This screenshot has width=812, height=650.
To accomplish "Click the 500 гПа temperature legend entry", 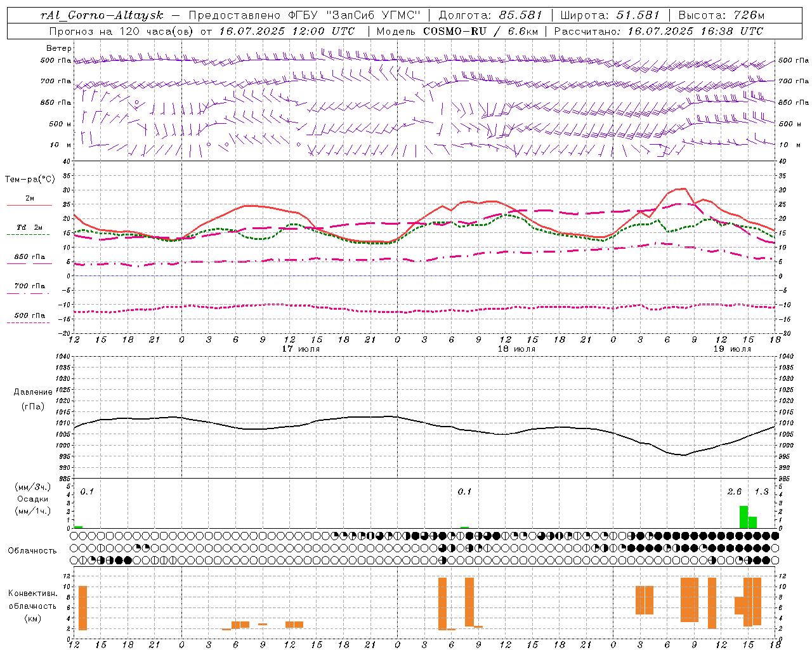I will tap(30, 316).
